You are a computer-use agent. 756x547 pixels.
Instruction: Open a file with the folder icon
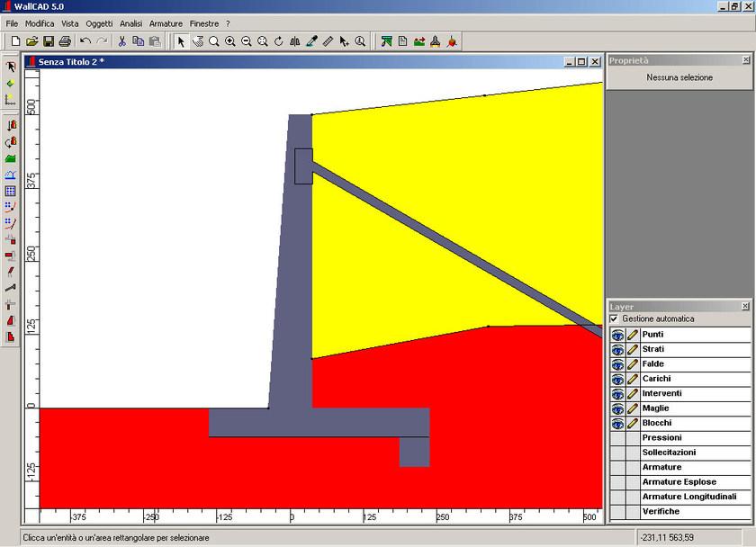pos(32,41)
